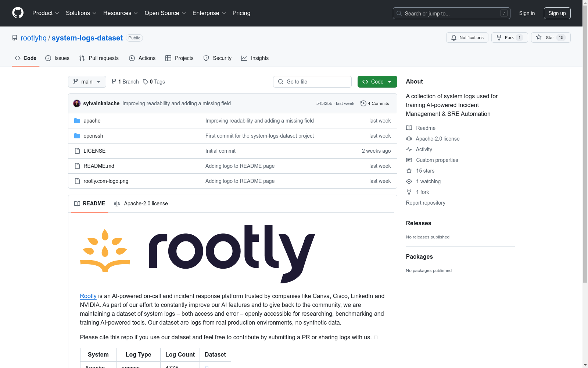
Task: Click the sylvainkalache author name
Action: click(x=101, y=103)
